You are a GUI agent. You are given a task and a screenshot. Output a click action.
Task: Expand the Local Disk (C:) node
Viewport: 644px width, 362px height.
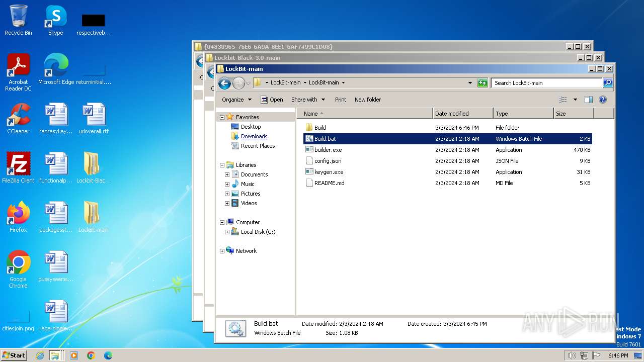click(227, 232)
